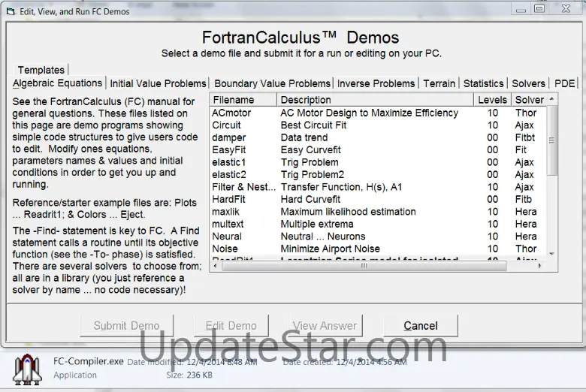The height and width of the screenshot is (392, 586).
Task: Click the horizontal scroll left arrow
Action: pyautogui.click(x=215, y=266)
